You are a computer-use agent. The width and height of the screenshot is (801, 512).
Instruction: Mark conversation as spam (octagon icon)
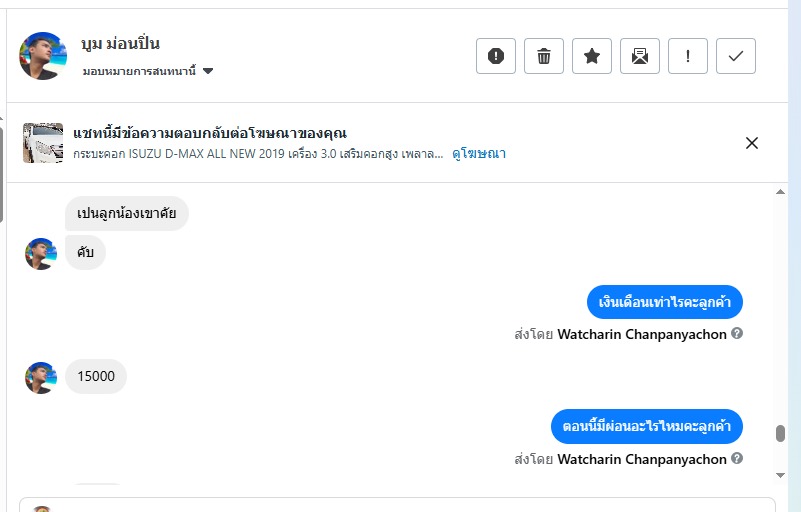(496, 56)
